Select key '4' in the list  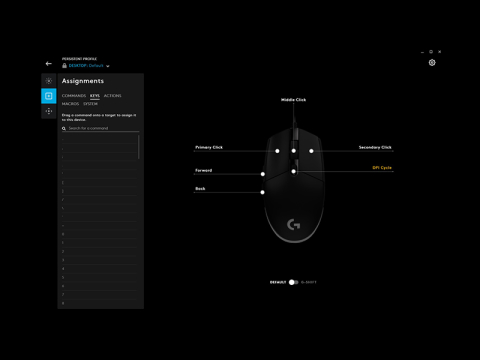coord(99,269)
